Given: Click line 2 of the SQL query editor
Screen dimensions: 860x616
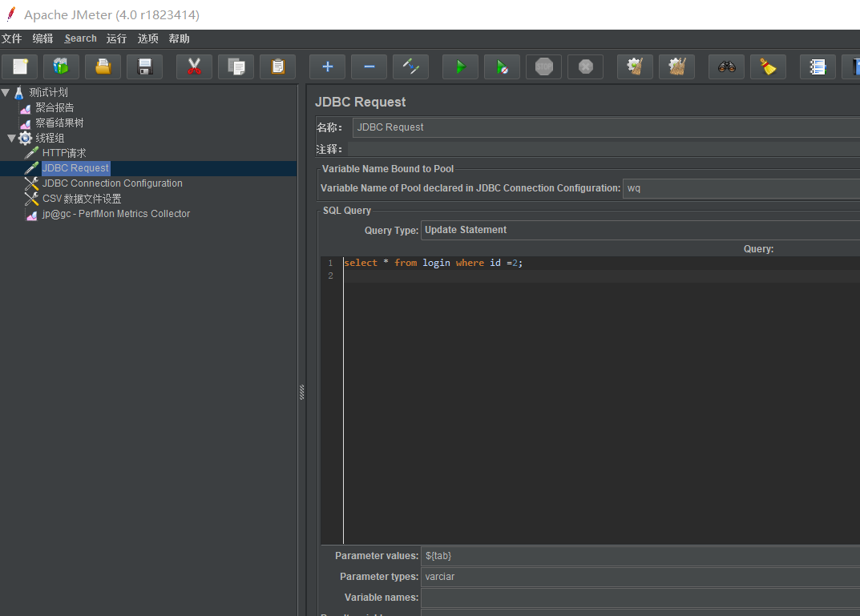Looking at the screenshot, I should pyautogui.click(x=602, y=276).
